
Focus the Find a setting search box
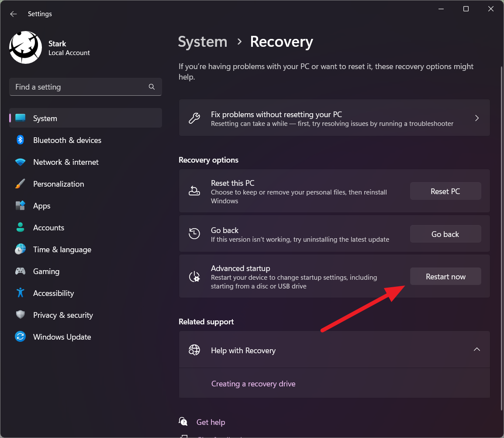click(x=85, y=87)
